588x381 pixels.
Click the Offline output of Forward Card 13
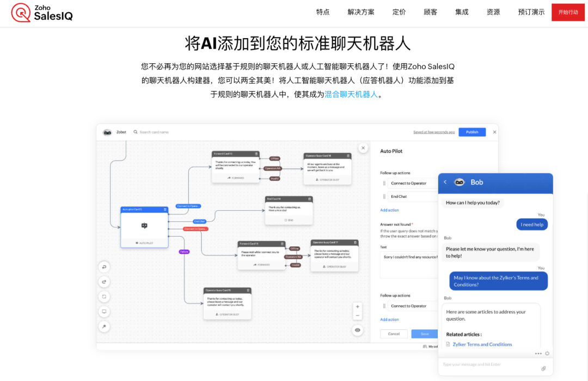[275, 159]
